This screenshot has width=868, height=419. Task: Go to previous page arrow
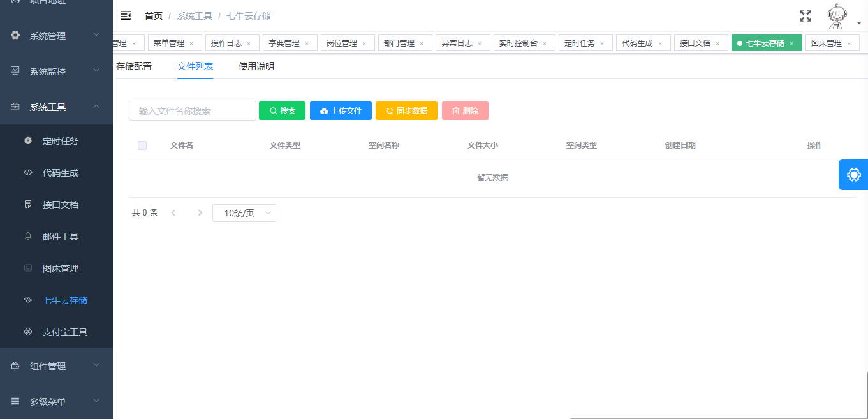click(173, 213)
